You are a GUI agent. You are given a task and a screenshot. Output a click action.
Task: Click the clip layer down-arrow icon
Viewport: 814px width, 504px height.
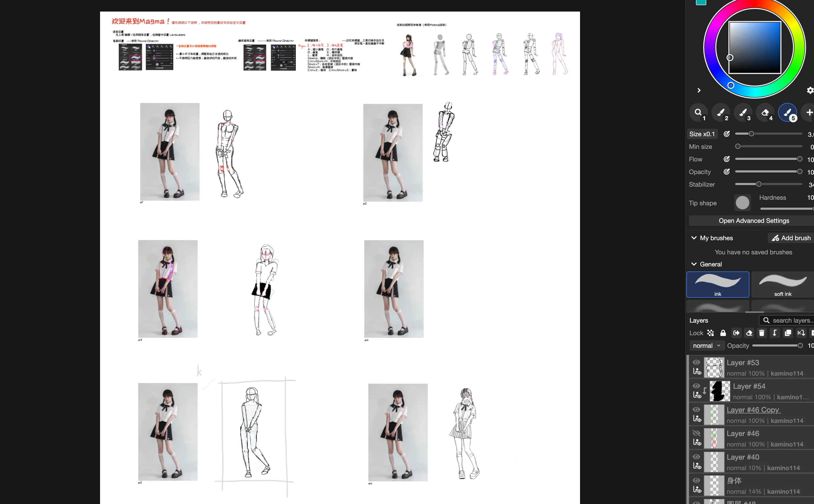click(775, 333)
